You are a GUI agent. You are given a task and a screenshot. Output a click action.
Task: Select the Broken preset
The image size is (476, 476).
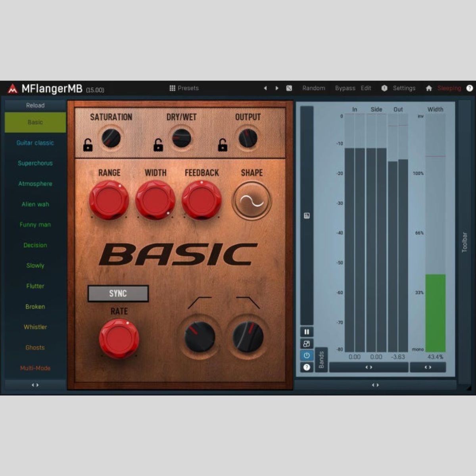point(35,307)
